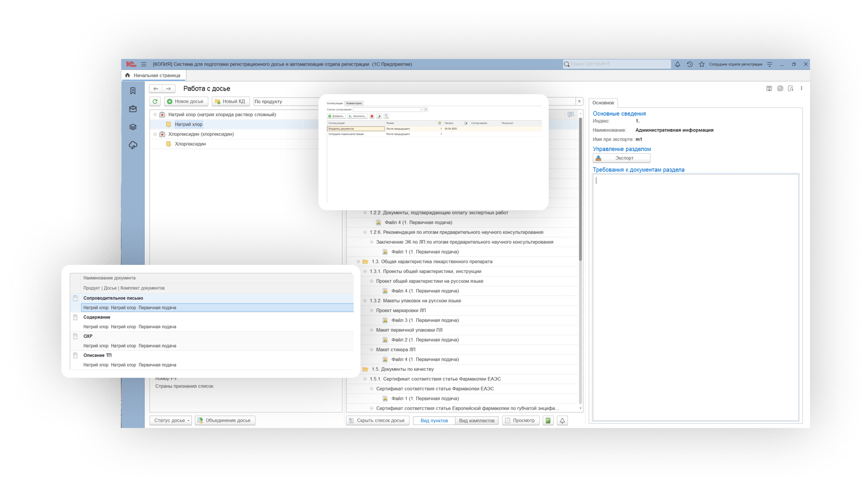Toggle the Просмотр checkbox button
Image resolution: width=868 pixels, height=486 pixels.
pos(521,420)
